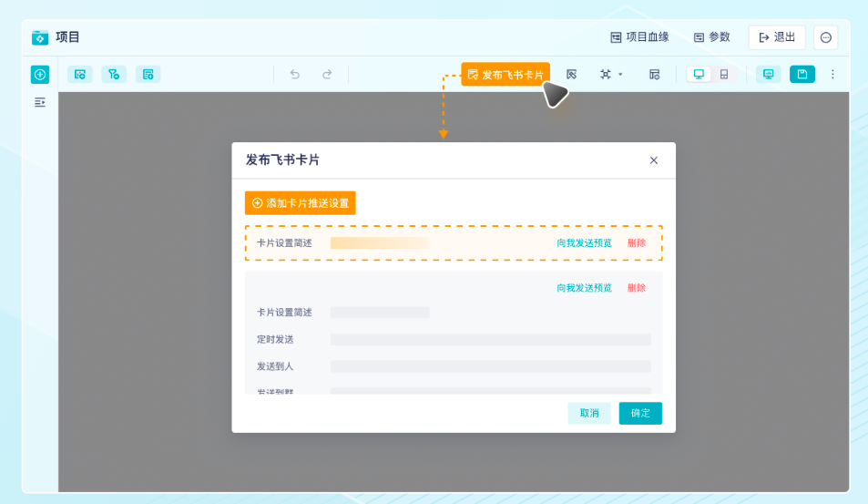Click the 取消 button
Viewport: 868px width, 504px height.
point(589,413)
